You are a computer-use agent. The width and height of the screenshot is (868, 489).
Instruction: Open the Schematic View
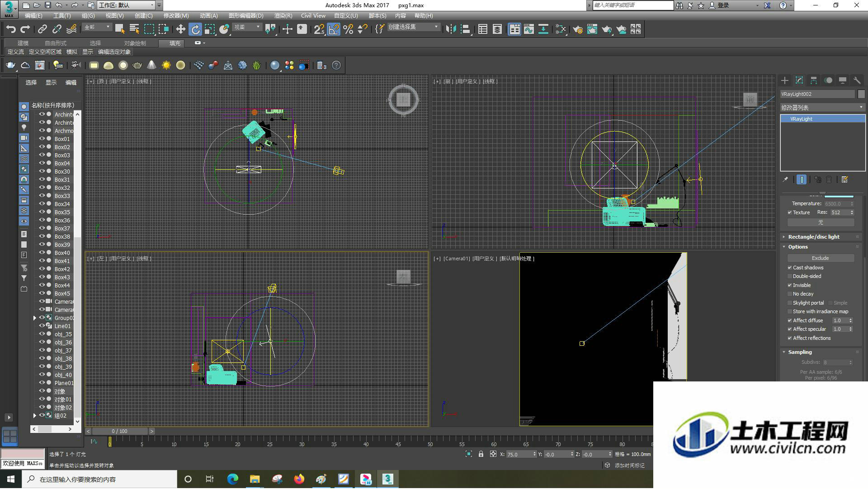pos(543,29)
